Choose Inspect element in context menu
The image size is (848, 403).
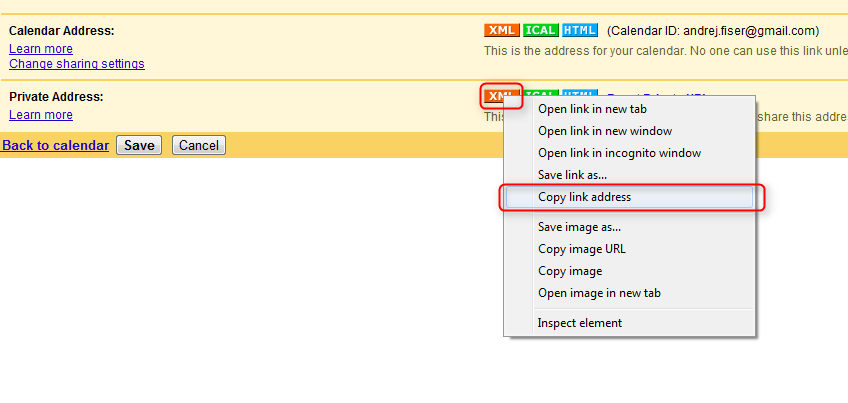[579, 323]
